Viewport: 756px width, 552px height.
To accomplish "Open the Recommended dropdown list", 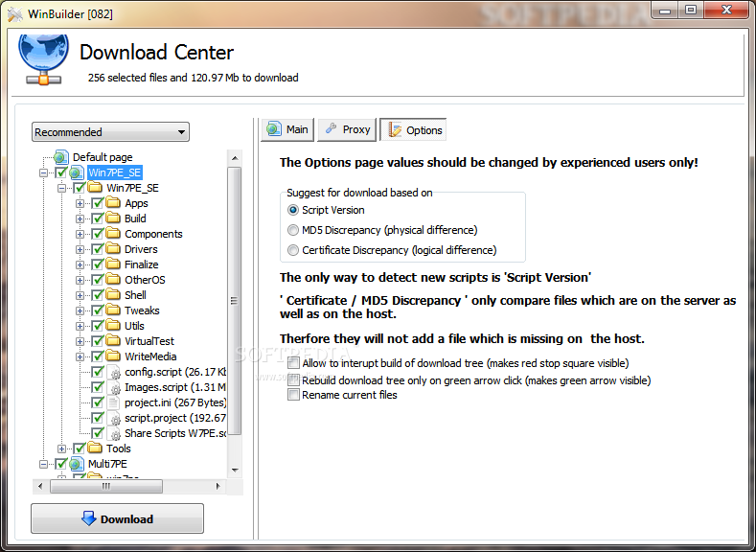I will click(110, 132).
